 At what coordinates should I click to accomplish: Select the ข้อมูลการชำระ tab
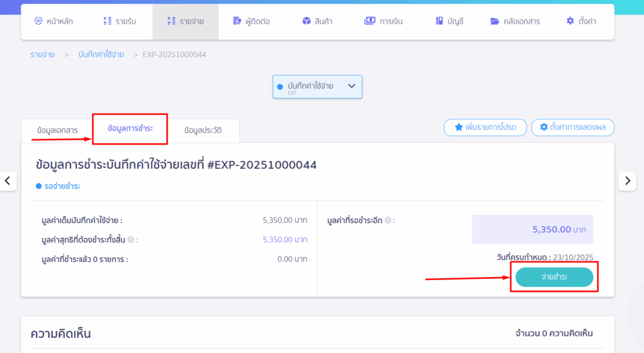(x=130, y=128)
